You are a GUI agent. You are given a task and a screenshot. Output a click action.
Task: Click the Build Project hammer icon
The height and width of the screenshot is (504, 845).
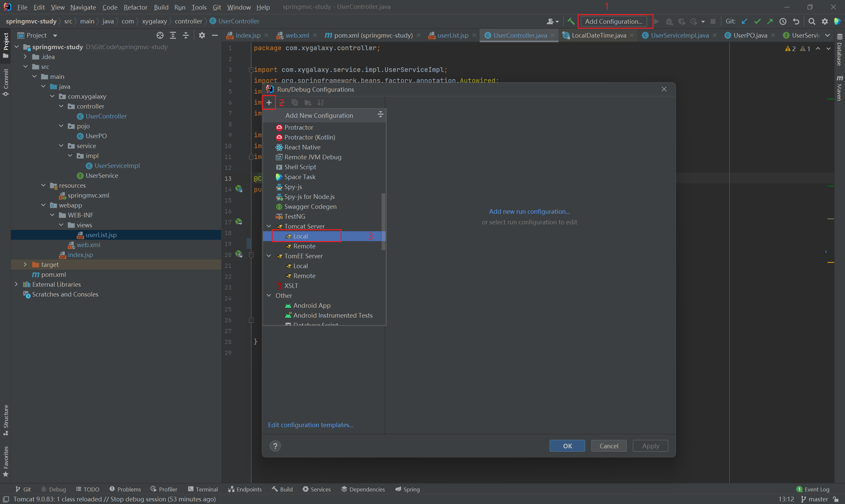coord(571,21)
